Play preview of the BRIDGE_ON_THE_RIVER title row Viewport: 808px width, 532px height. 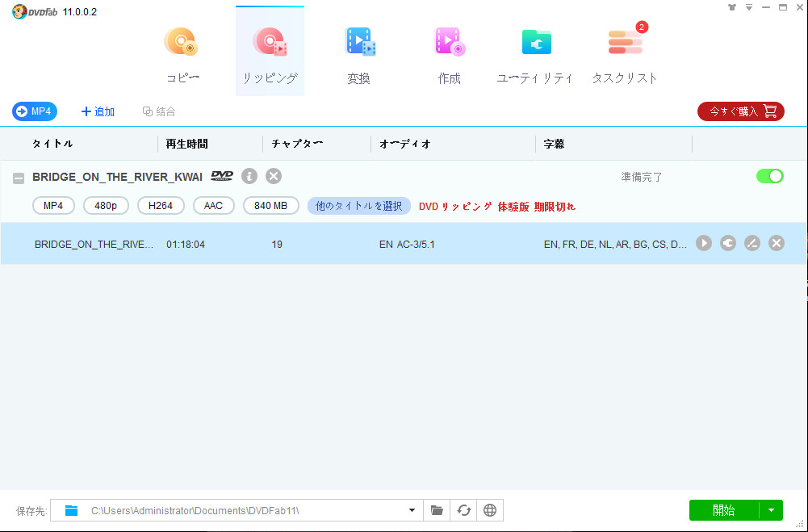tap(704, 243)
